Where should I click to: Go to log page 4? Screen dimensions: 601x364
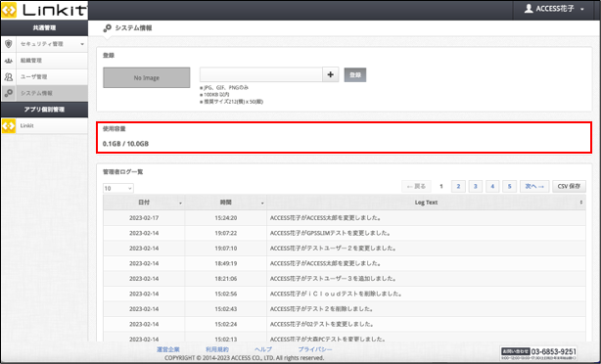click(x=492, y=186)
